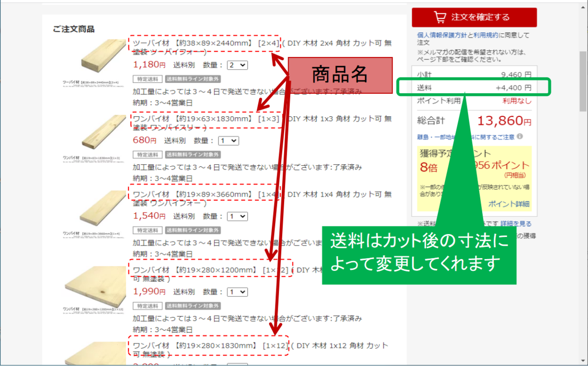Click the 送料無料ライン対象外 badge under the 1,990円 item
The height and width of the screenshot is (366, 588).
(x=193, y=306)
